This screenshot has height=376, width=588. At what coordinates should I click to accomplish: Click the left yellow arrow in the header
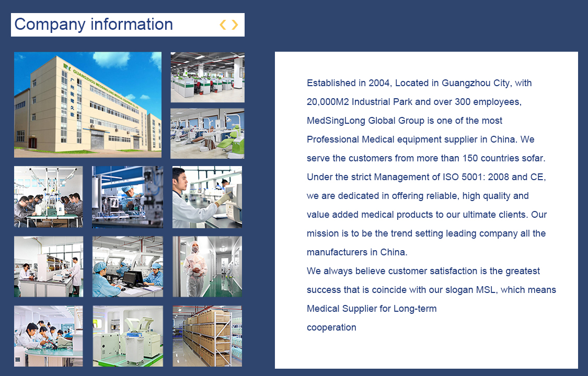[223, 25]
